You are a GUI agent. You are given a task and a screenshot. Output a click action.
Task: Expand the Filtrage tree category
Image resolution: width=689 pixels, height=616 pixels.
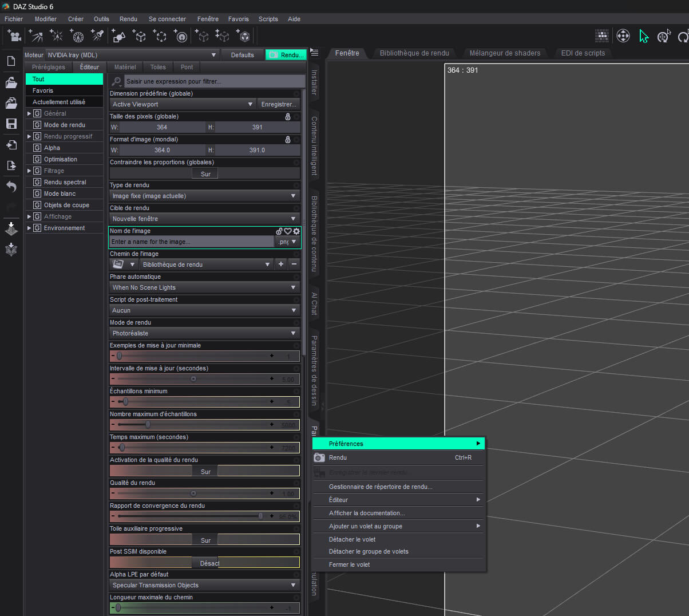[x=29, y=171]
